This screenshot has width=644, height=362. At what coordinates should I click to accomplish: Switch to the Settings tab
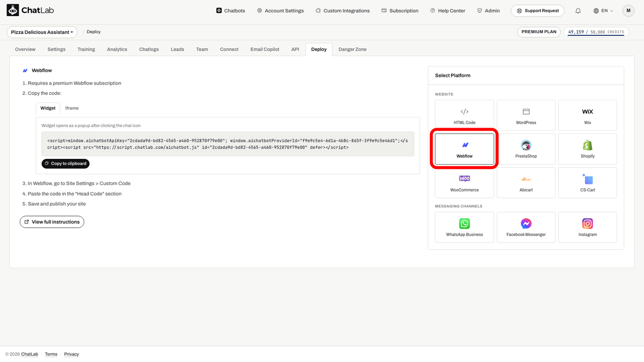56,49
